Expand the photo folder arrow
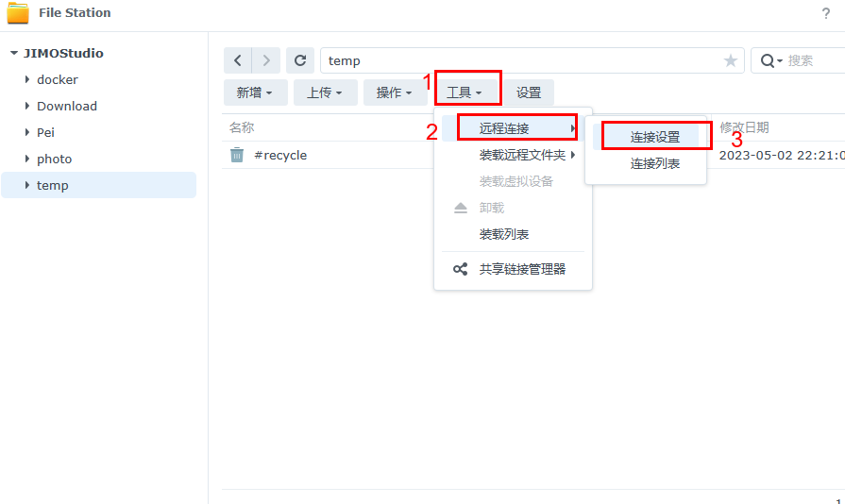This screenshot has width=845, height=504. (x=27, y=159)
